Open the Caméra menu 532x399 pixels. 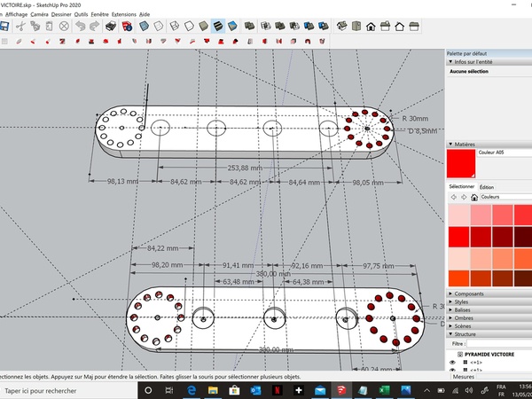coord(39,15)
